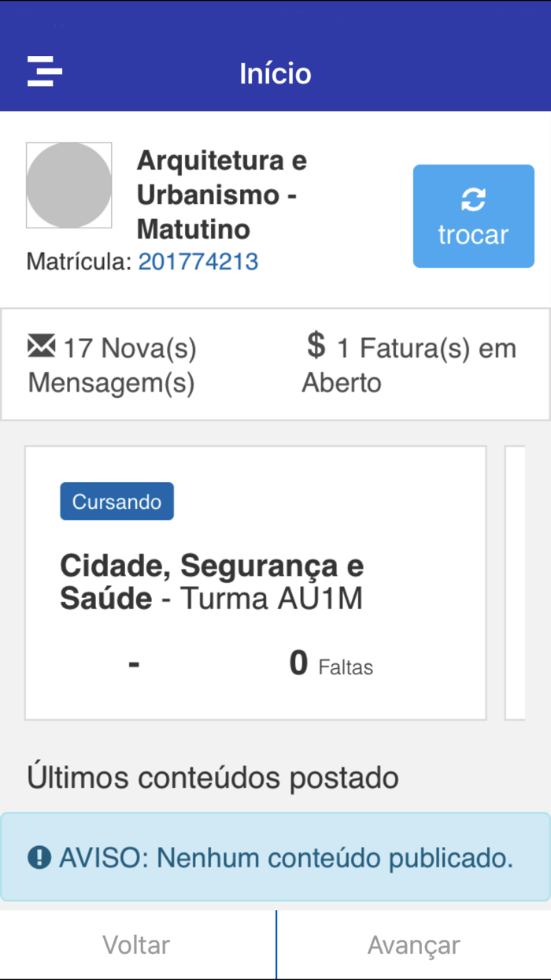Click the Voltar button
Viewport: 551px width, 980px height.
[135, 944]
